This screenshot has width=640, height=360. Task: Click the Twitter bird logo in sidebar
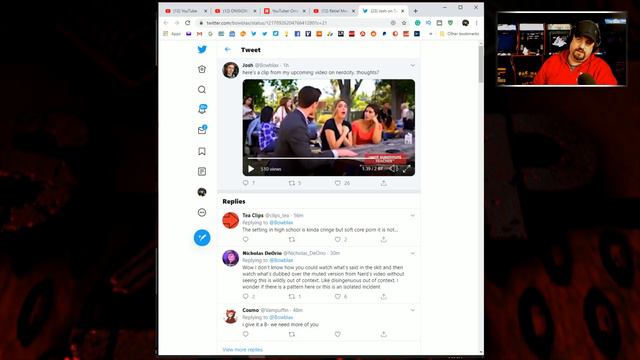pyautogui.click(x=202, y=49)
